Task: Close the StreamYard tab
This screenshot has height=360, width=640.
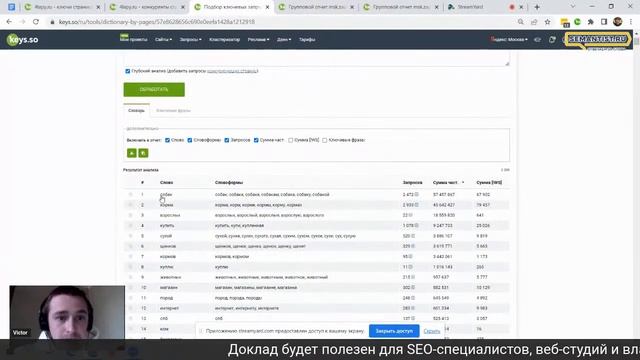Action: point(521,7)
